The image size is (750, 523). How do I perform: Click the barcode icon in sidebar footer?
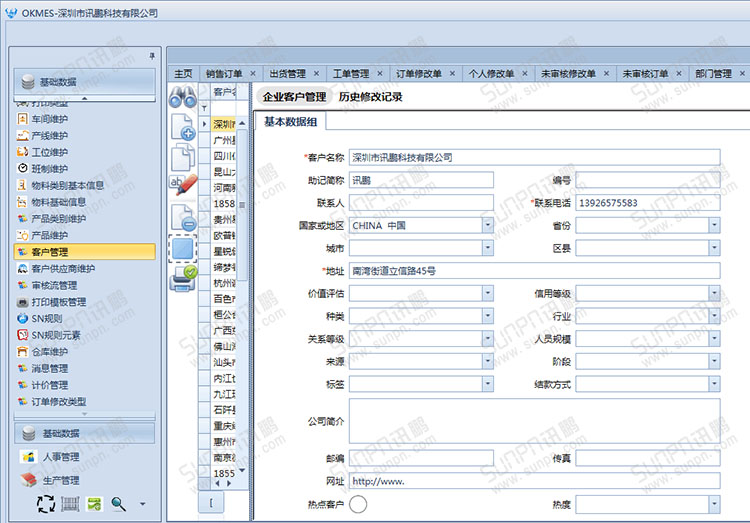(x=69, y=504)
